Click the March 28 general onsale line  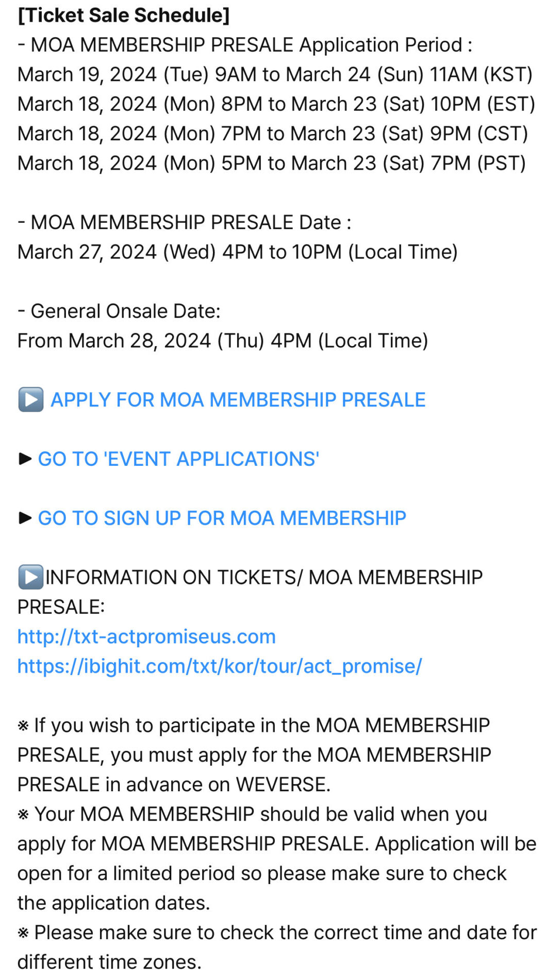223,340
